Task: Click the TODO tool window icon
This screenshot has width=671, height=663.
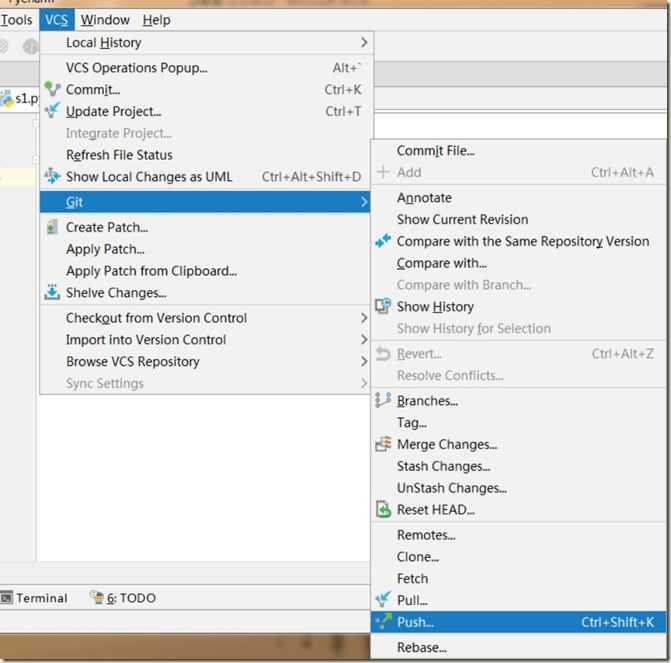Action: coord(97,597)
